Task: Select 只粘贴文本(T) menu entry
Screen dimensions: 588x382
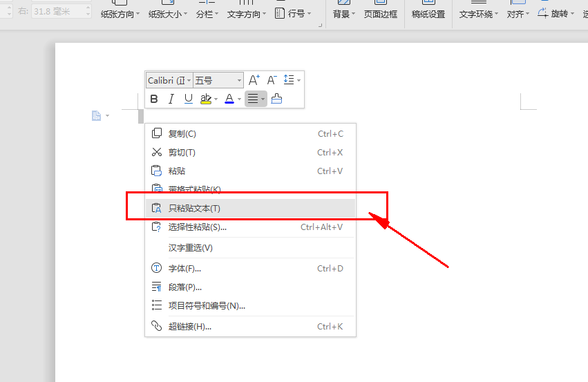Action: [250, 208]
